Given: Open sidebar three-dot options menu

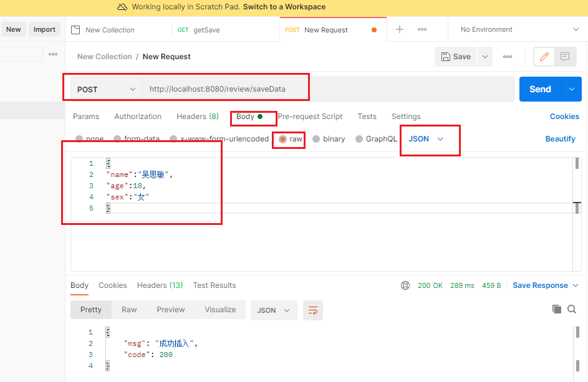Looking at the screenshot, I should pyautogui.click(x=53, y=54).
